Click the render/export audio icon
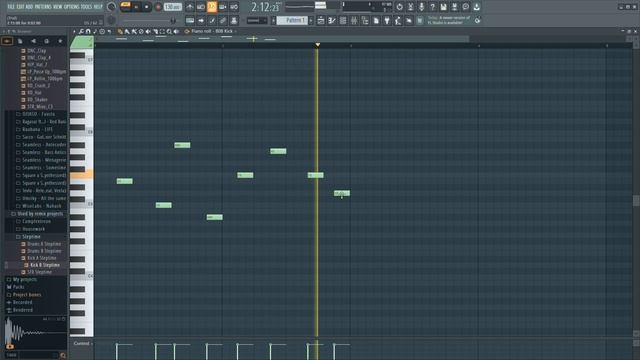 (x=455, y=7)
